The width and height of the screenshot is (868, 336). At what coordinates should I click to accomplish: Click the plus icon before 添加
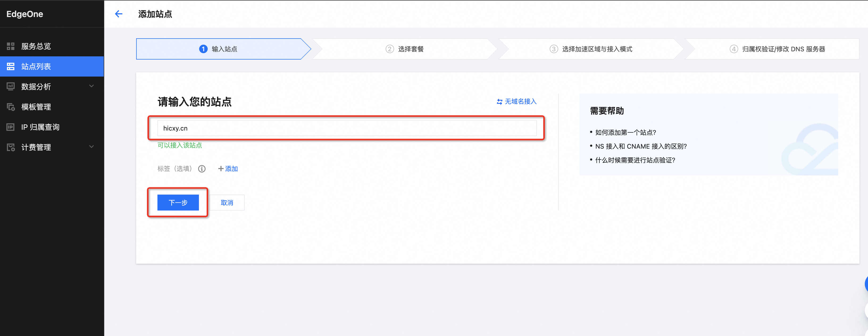click(x=221, y=168)
